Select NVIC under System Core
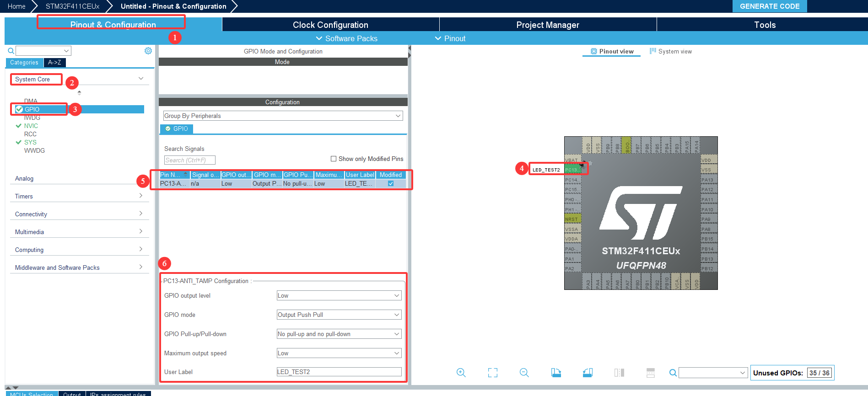The image size is (868, 396). pos(31,126)
